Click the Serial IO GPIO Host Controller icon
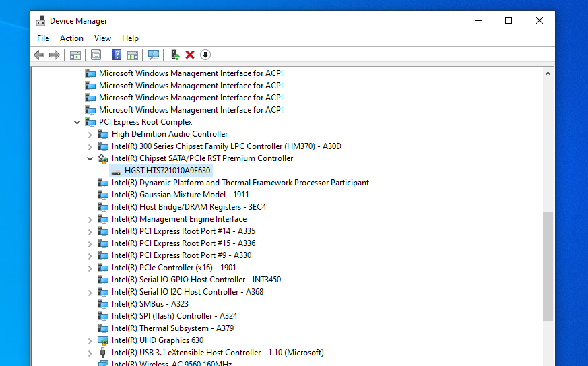 click(103, 280)
